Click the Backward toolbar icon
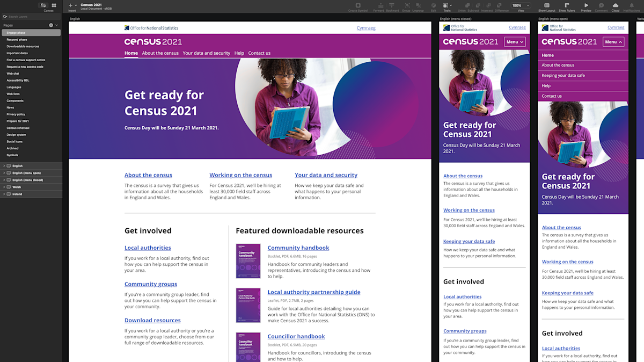The width and height of the screenshot is (644, 362). [x=392, y=6]
